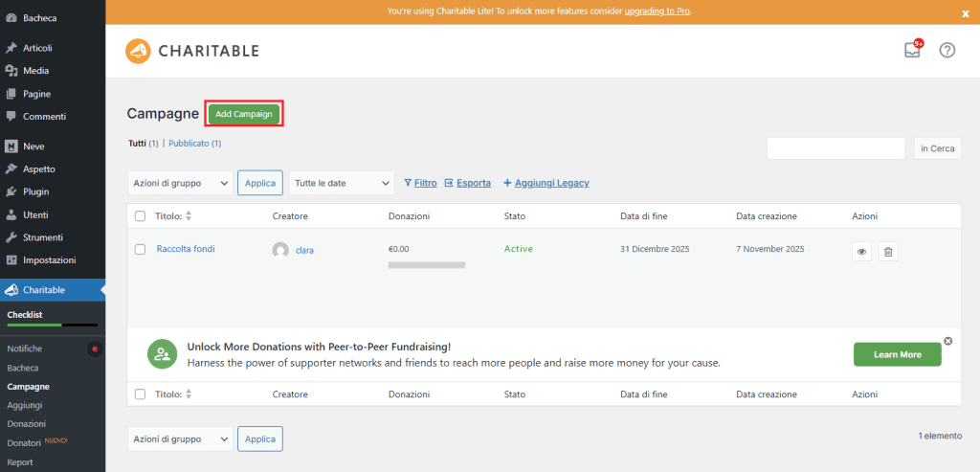Sort campaigns using the Titolo sort arrows
The height and width of the screenshot is (472, 980).
pyautogui.click(x=189, y=216)
